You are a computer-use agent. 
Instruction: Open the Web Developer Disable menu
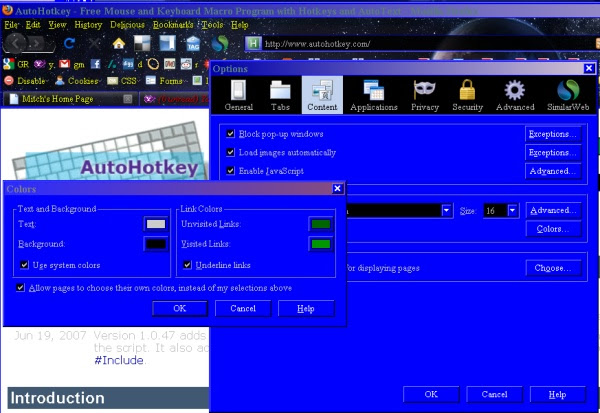click(26, 81)
